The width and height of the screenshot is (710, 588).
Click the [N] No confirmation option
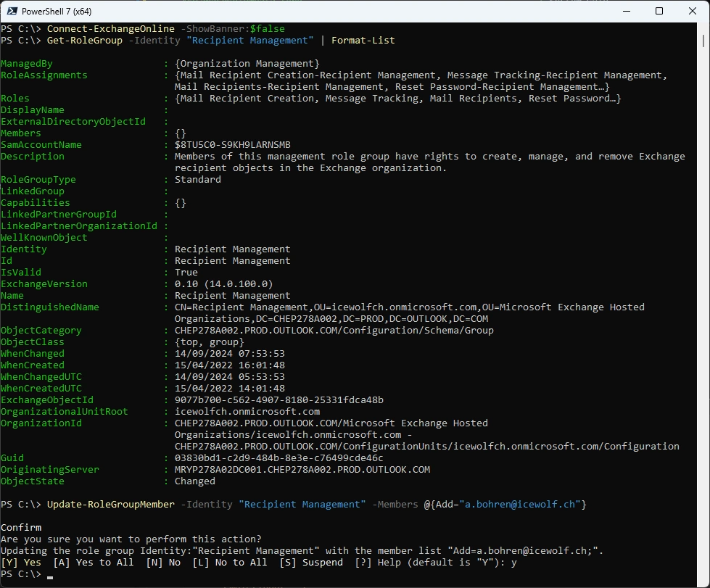pos(163,563)
